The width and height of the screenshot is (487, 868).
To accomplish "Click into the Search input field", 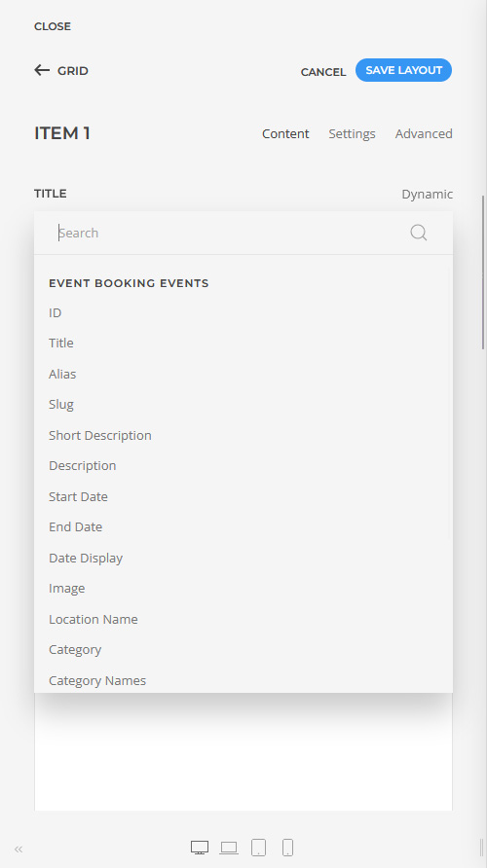I will [x=233, y=233].
